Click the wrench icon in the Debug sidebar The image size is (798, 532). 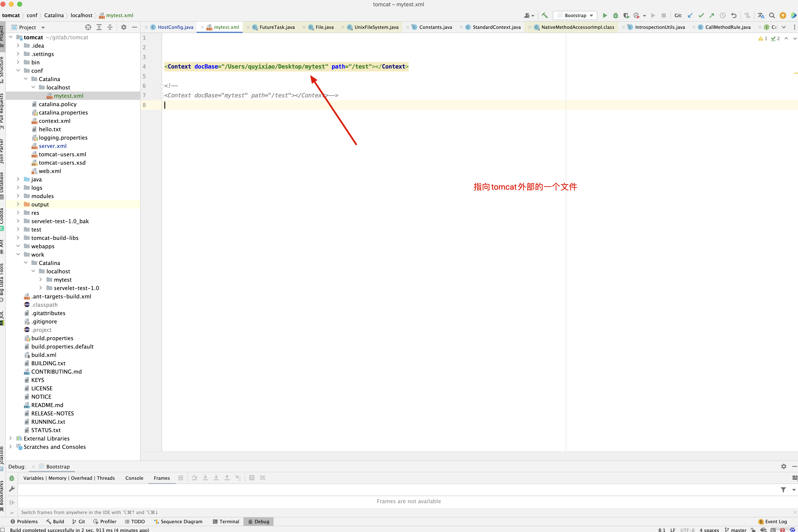pos(12,489)
